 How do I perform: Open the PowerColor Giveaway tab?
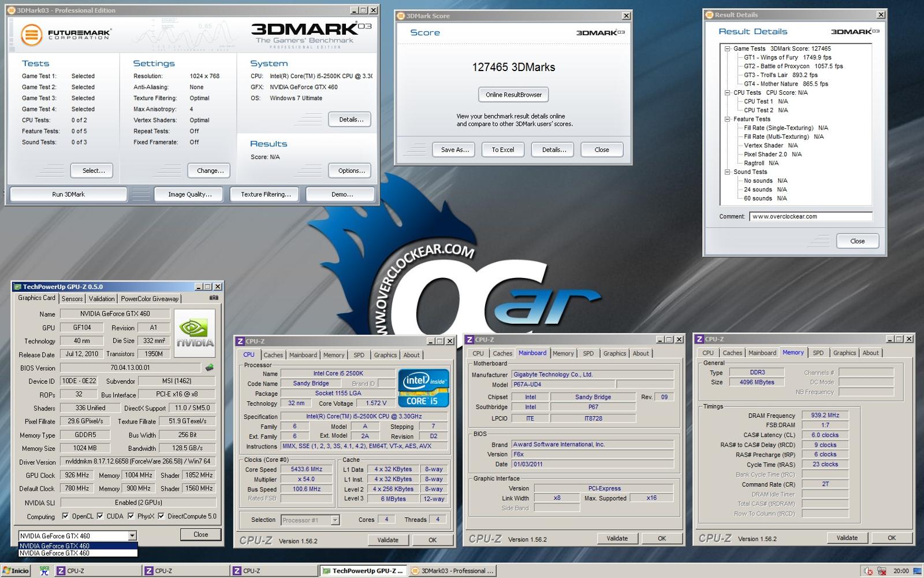150,299
